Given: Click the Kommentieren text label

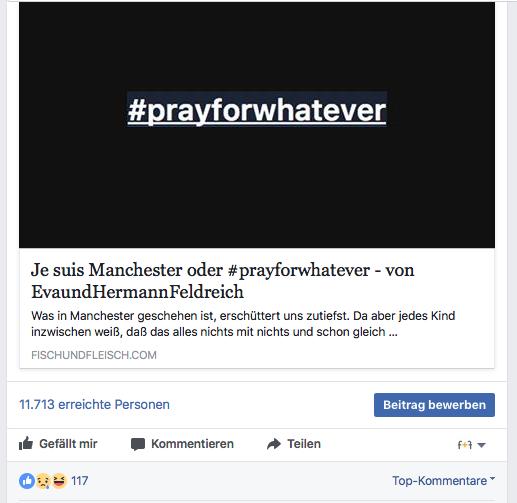Looking at the screenshot, I should click(x=192, y=444).
